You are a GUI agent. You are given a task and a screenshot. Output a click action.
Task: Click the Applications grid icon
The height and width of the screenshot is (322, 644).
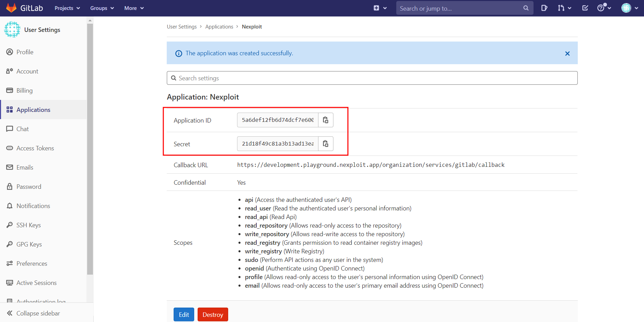(10, 110)
